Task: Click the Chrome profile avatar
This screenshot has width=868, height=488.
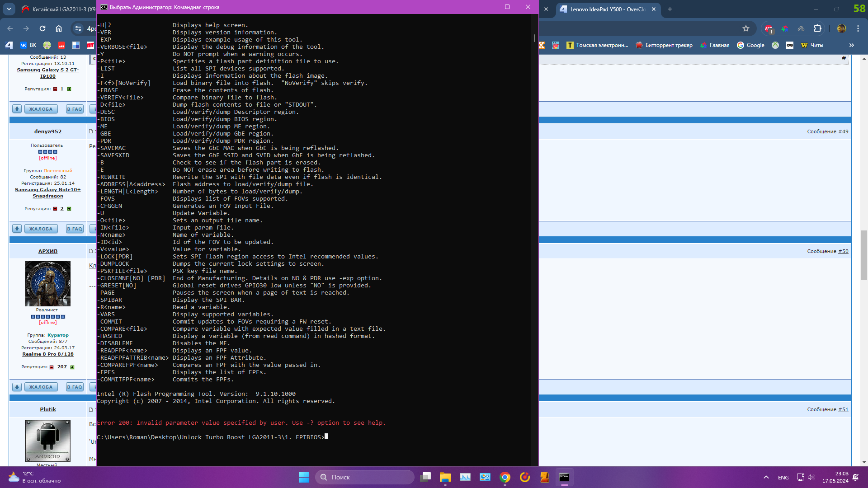Action: (x=841, y=28)
